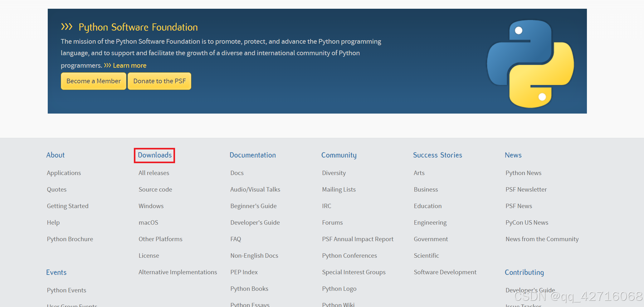Screen dimensions: 644x307
Task: Open the Business success stories link
Action: (x=426, y=189)
